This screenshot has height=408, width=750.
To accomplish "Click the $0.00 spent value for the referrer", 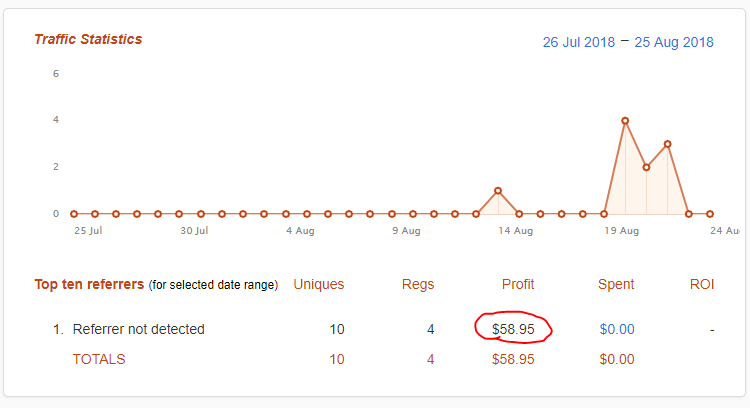I will (617, 329).
